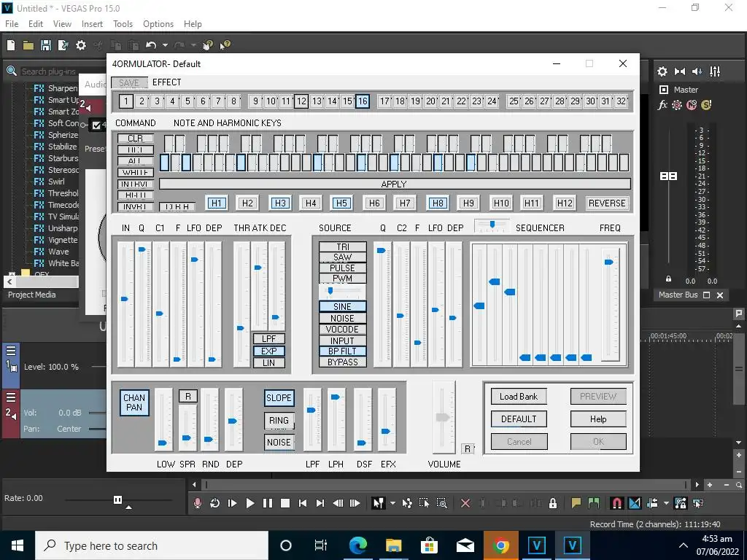The image size is (747, 560).
Task: Save the project with the floppy disk icon
Action: [x=46, y=45]
